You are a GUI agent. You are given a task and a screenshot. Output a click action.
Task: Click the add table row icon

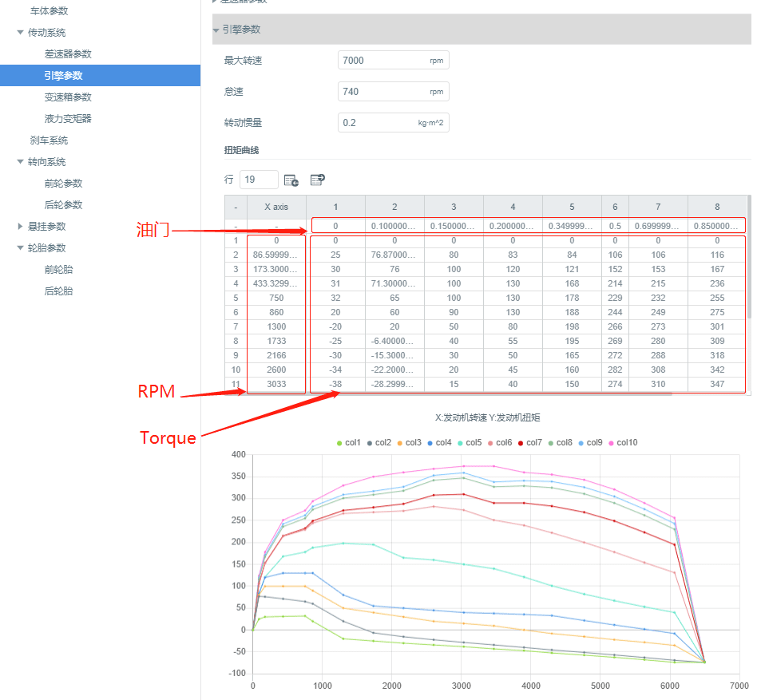tap(291, 180)
